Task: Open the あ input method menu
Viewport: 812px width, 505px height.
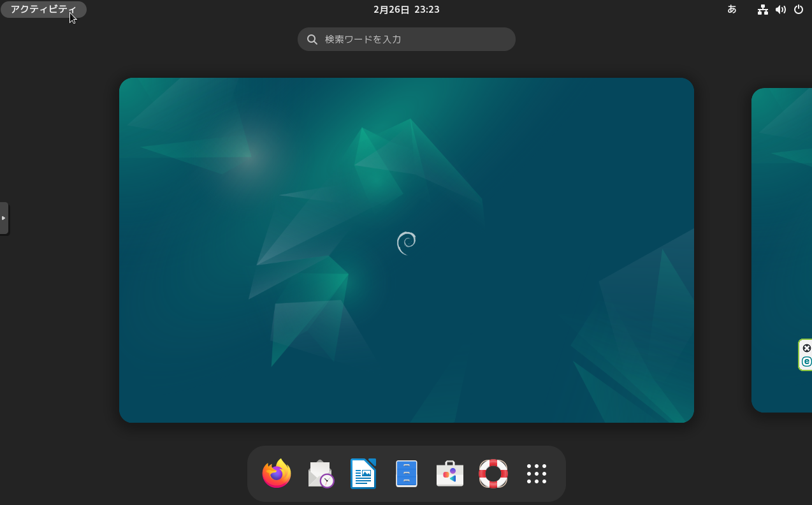Action: pos(732,10)
